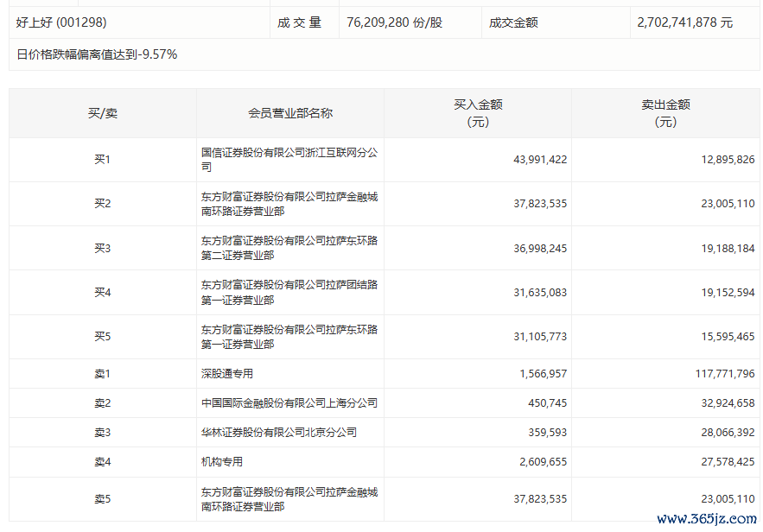Select the turnover value 2,702,741,878 元
This screenshot has height=532, width=763.
684,22
